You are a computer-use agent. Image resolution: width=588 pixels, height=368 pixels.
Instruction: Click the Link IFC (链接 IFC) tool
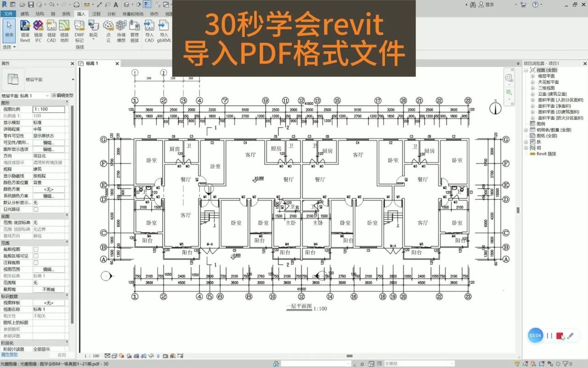click(38, 31)
